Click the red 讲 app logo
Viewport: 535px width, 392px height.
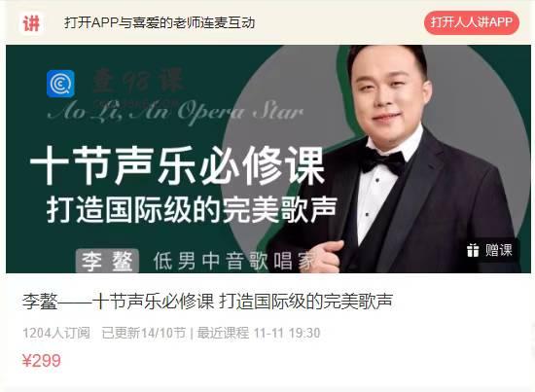pyautogui.click(x=31, y=22)
